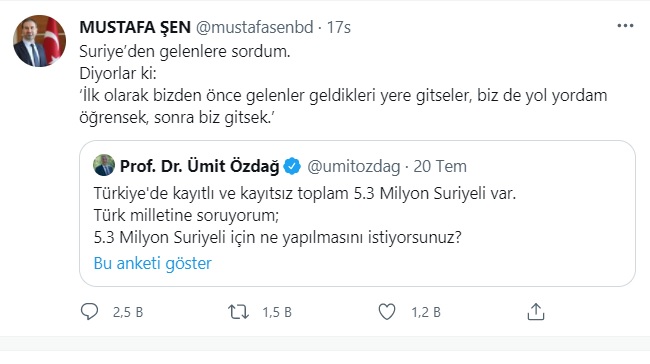Click the @mustafasenbd handle
Image resolution: width=650 pixels, height=364 pixels.
coord(255,27)
